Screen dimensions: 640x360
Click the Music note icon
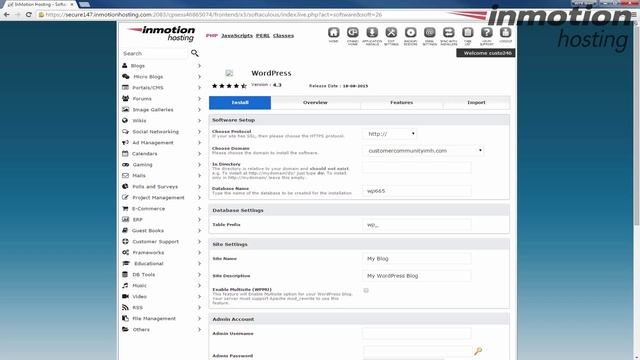point(125,285)
